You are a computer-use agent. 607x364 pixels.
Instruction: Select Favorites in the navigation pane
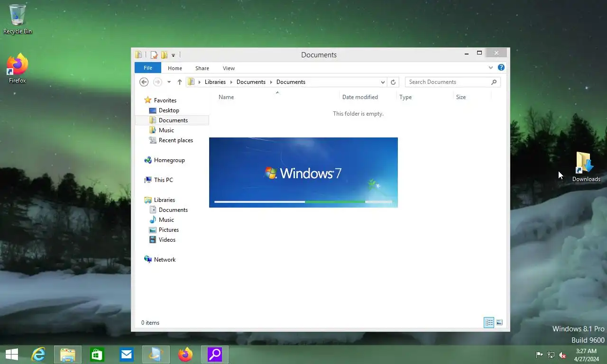point(165,100)
